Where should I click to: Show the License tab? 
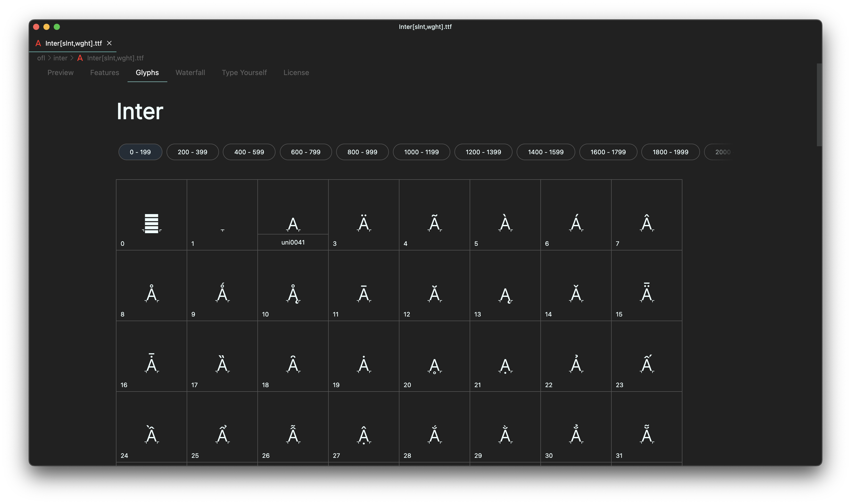[296, 73]
